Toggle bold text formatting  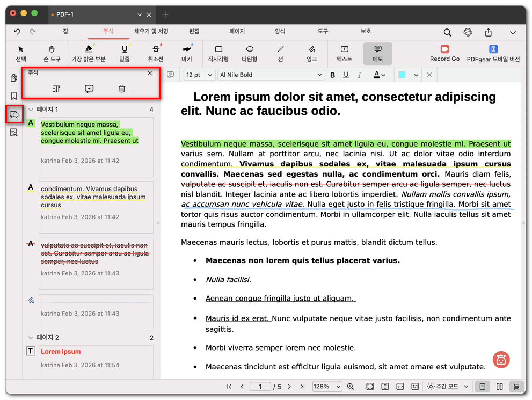click(332, 75)
